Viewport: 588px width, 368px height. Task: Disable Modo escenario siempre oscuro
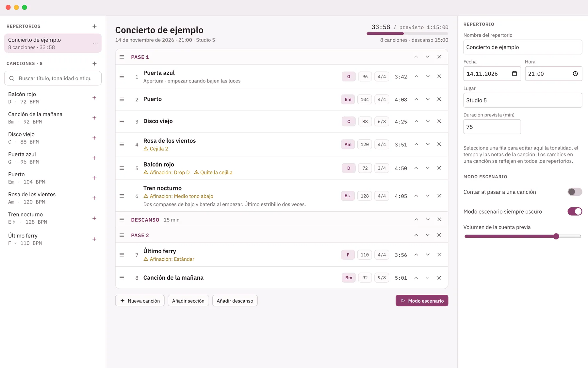[x=575, y=211]
